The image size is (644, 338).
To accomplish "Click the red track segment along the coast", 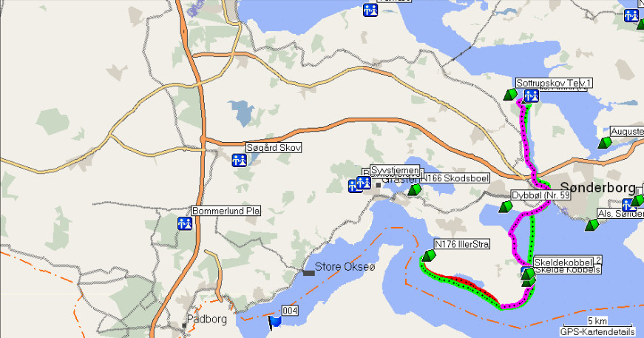I will pos(466,282).
